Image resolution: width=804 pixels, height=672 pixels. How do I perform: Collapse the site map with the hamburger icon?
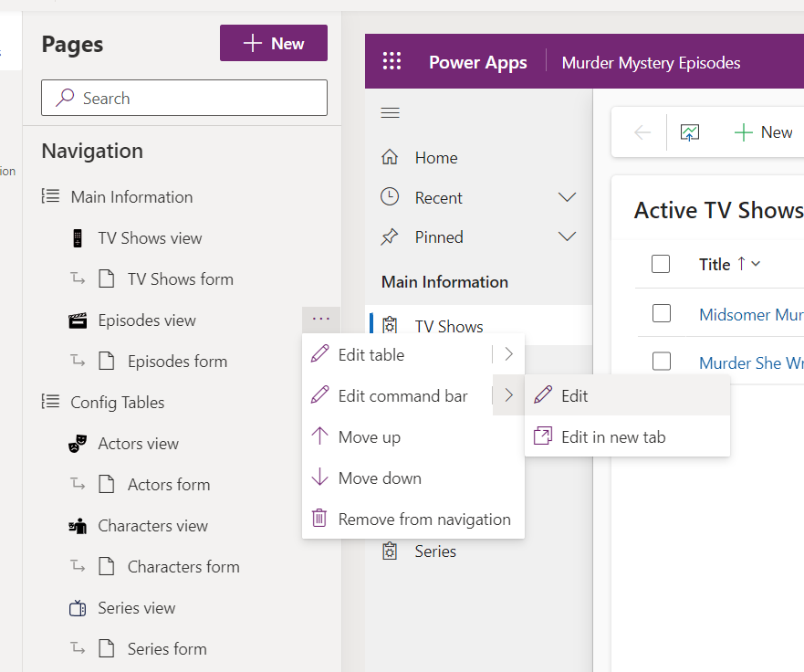tap(391, 112)
